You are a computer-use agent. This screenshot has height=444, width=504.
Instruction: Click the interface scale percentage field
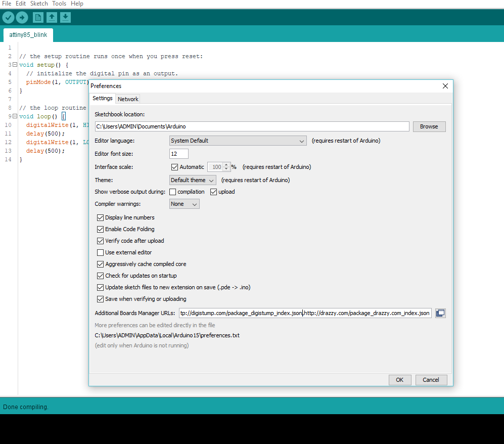216,167
